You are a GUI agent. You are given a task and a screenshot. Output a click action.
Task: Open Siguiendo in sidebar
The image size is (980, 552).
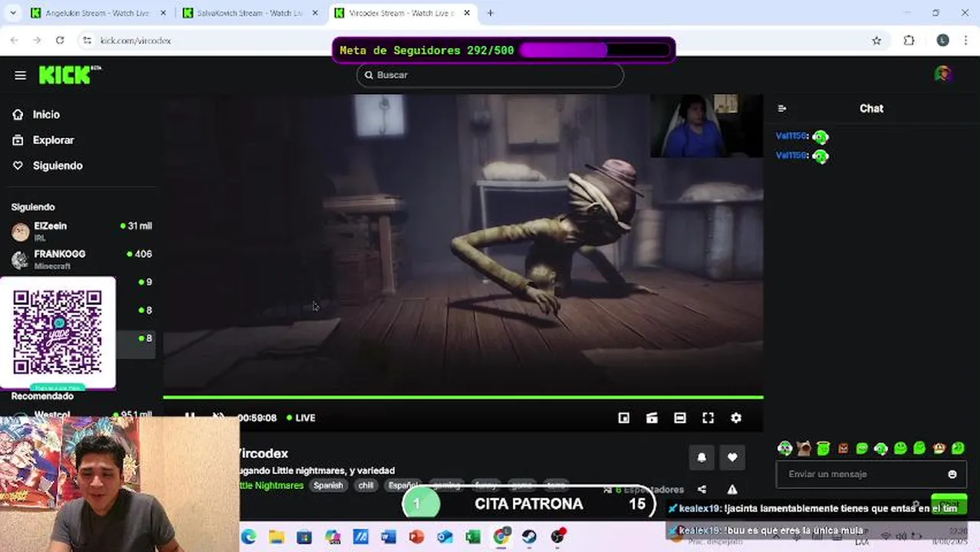coord(58,166)
